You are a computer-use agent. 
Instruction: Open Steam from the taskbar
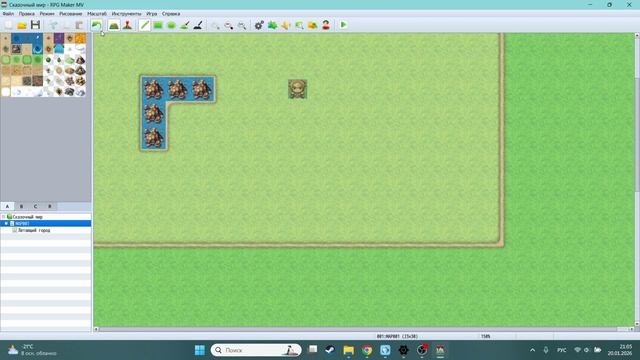(x=330, y=350)
